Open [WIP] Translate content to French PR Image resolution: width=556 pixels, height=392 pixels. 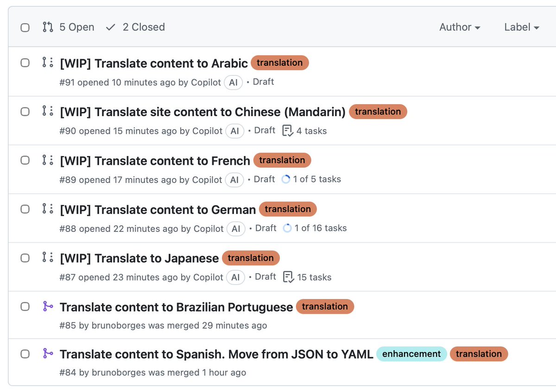[x=155, y=161]
